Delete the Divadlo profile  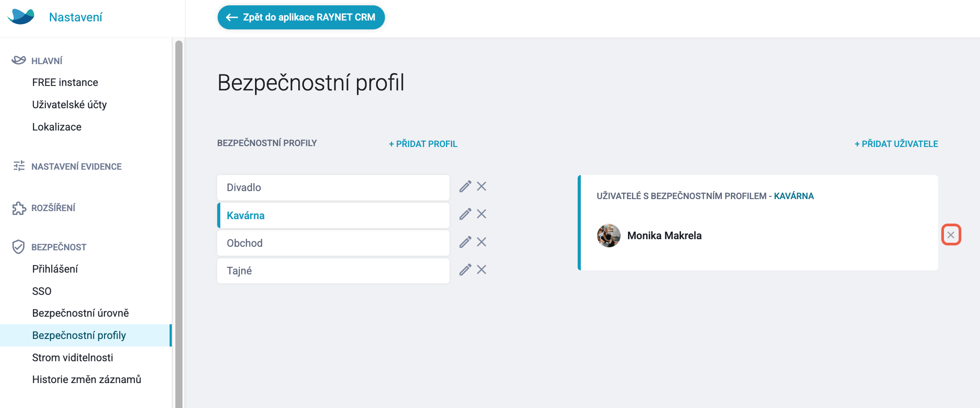(482, 186)
